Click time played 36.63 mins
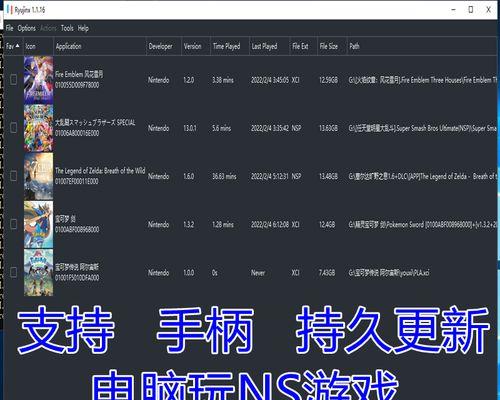The width and height of the screenshot is (500, 400). [224, 176]
